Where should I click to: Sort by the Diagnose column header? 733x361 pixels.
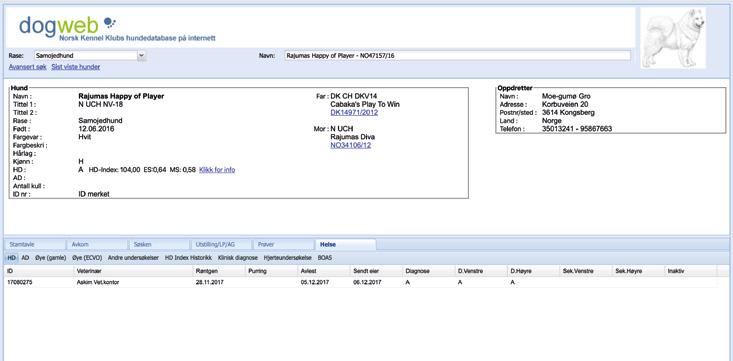429,271
